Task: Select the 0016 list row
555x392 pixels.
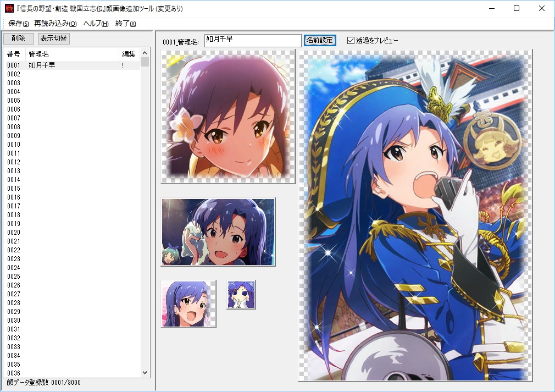Action: click(72, 197)
